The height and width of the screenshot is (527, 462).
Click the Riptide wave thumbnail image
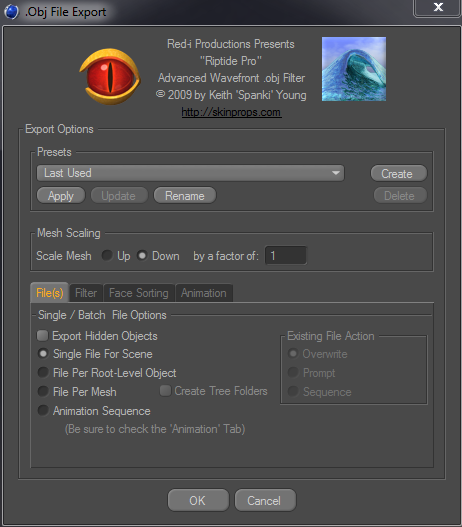pyautogui.click(x=354, y=69)
